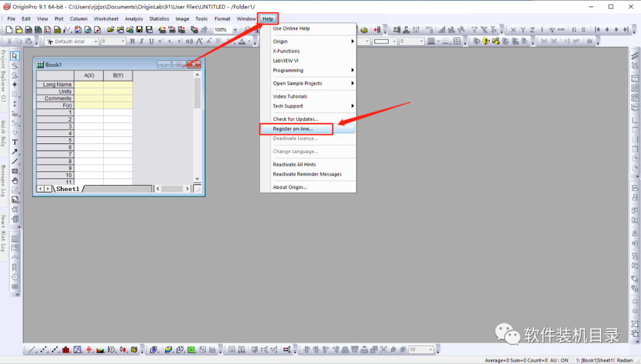The width and height of the screenshot is (641, 364).
Task: Open the font size dropdown
Action: [123, 41]
